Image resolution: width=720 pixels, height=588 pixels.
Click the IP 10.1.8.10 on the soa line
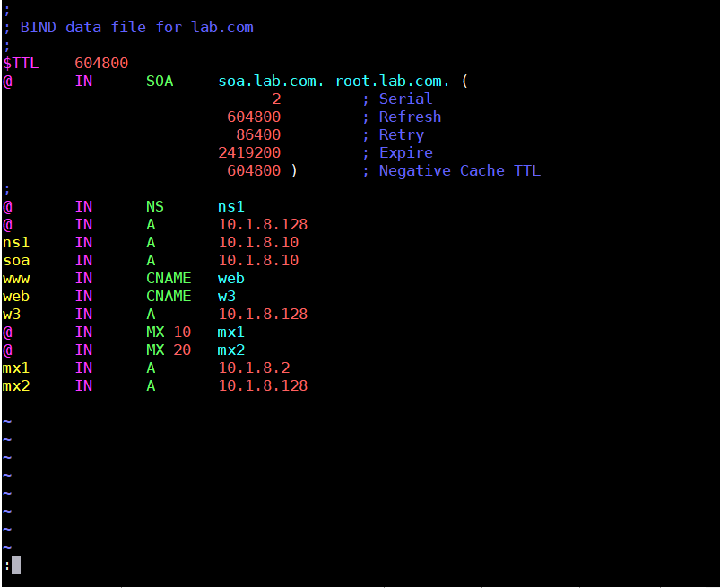coord(258,260)
